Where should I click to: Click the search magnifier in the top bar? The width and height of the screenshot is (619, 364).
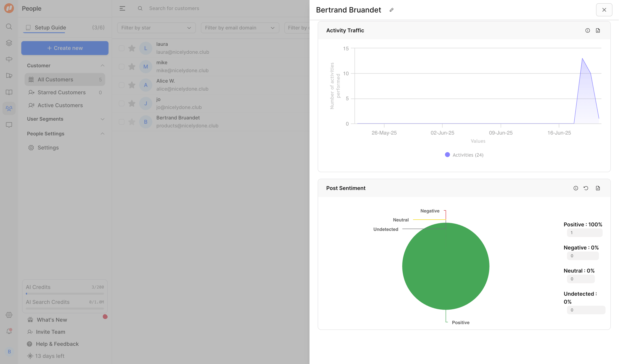140,9
